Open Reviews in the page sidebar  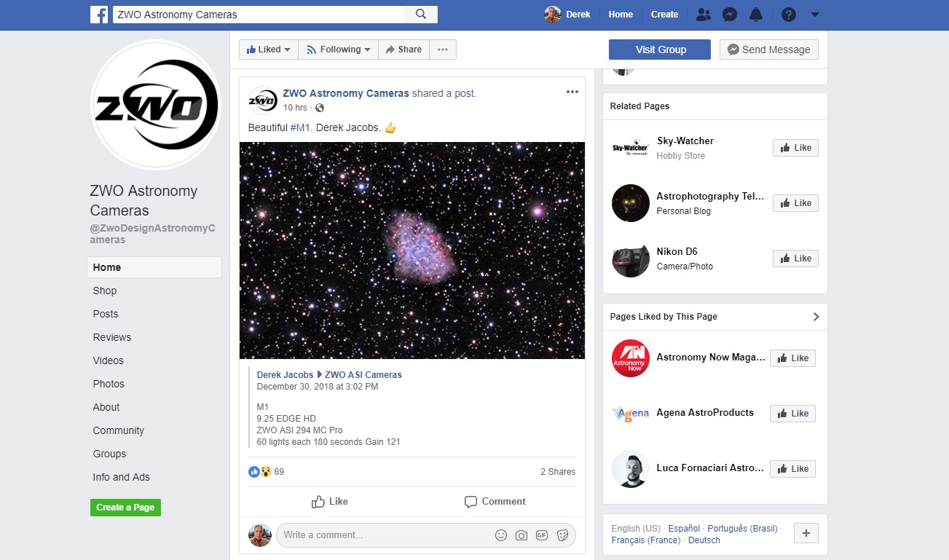[x=112, y=337]
